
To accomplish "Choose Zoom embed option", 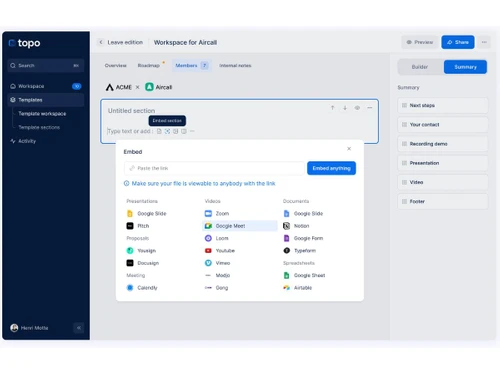I will 217,214.
